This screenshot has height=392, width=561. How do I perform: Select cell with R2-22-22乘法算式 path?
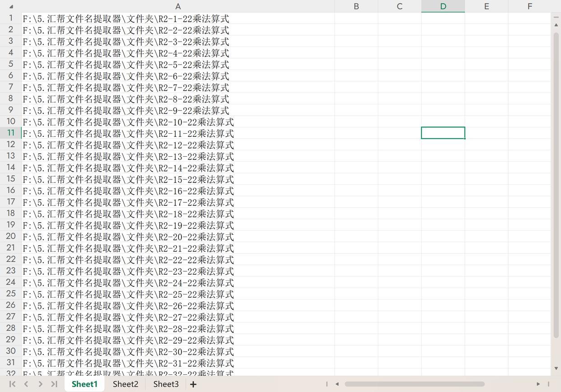point(178,259)
